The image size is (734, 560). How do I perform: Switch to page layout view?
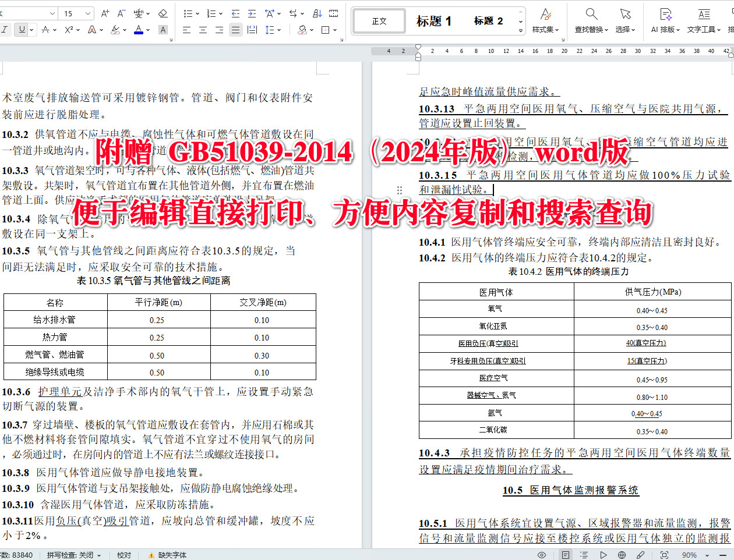coord(565,555)
